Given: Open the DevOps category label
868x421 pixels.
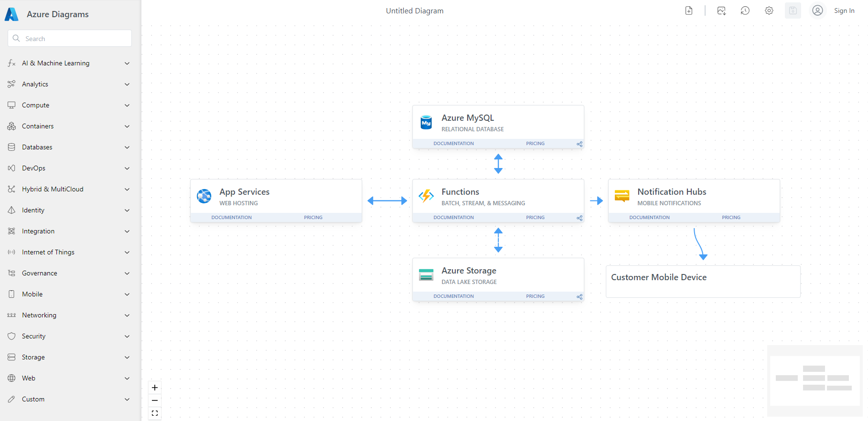Looking at the screenshot, I should pyautogui.click(x=33, y=168).
